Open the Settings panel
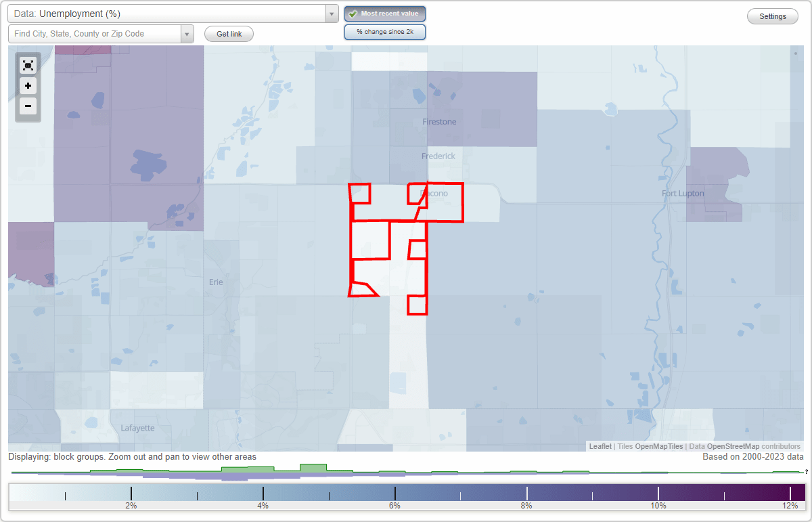The image size is (812, 522). click(x=772, y=16)
